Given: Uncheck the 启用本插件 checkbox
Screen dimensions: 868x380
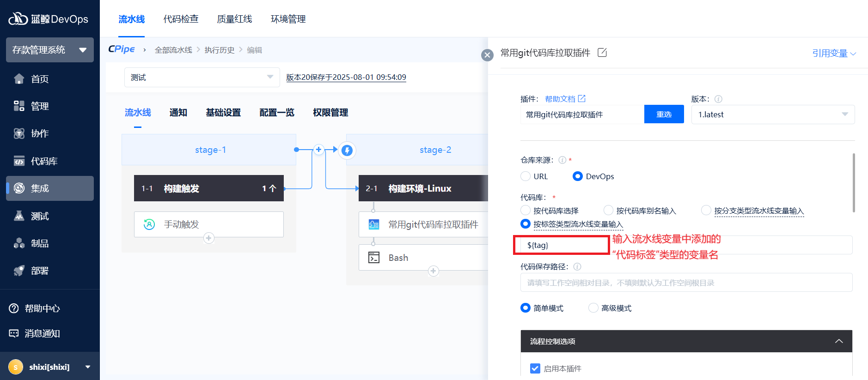Looking at the screenshot, I should 535,368.
